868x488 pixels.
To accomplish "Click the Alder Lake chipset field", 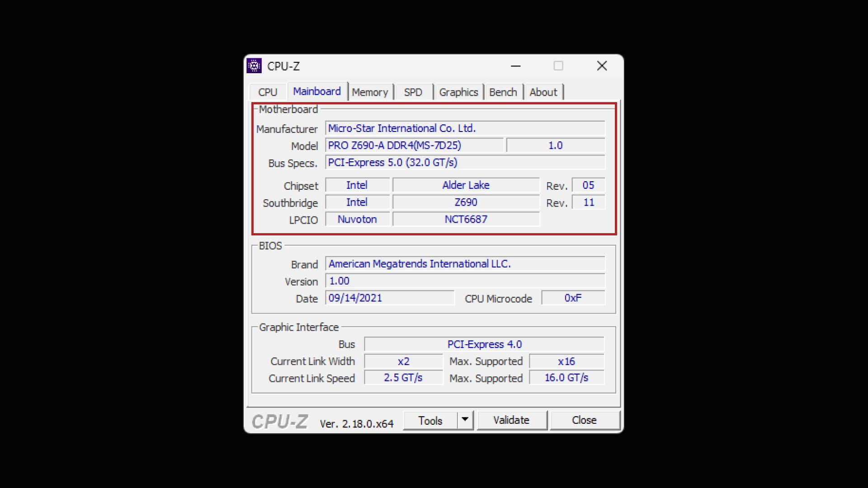I will (466, 185).
